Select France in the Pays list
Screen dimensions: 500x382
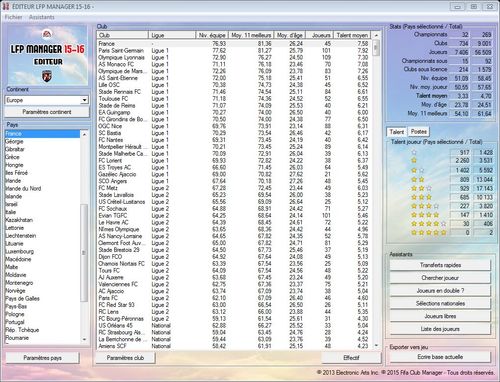tap(42, 134)
